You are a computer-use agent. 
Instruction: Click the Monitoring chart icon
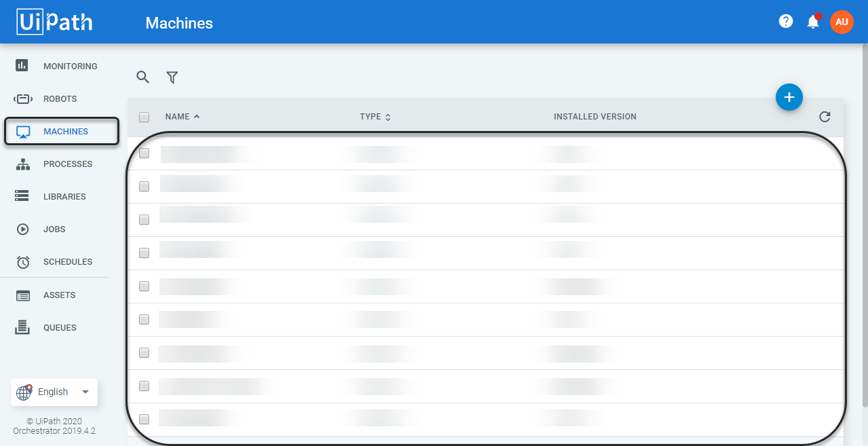coord(22,66)
